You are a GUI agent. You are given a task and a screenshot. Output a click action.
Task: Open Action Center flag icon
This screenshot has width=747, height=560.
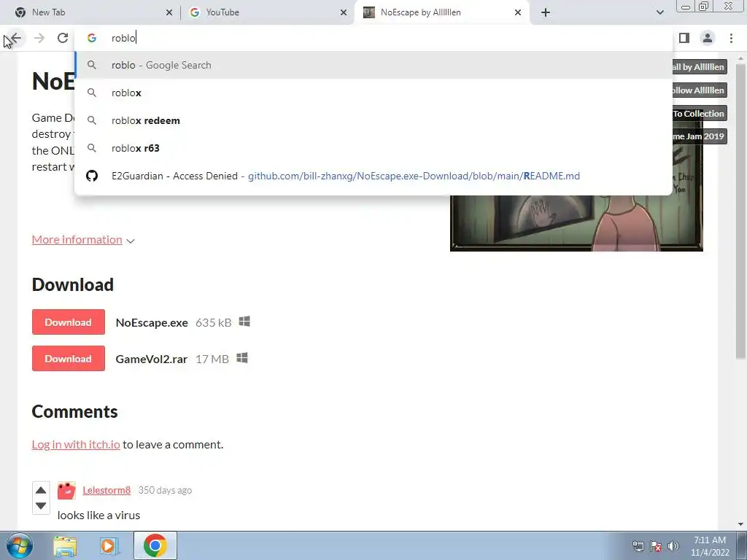(x=656, y=546)
